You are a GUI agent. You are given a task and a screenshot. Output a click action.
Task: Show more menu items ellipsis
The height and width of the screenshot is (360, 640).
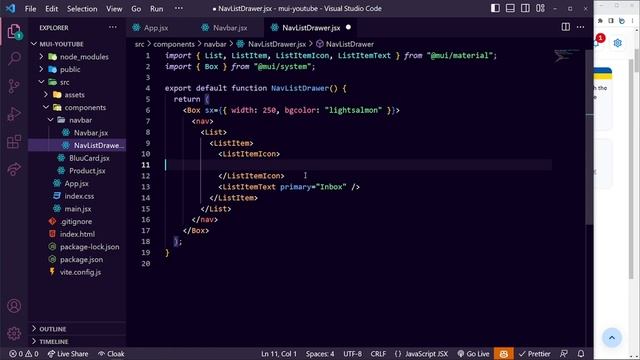pyautogui.click(x=179, y=8)
